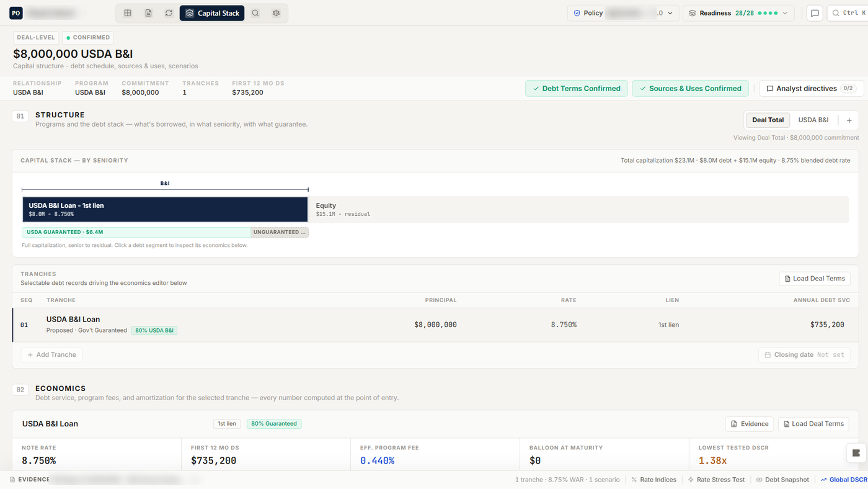
Task: Click the Add Tranche button
Action: point(51,355)
